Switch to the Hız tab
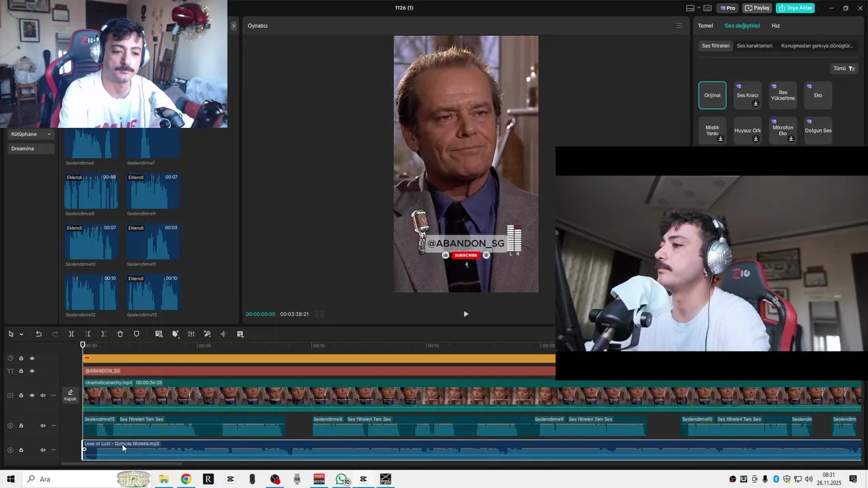868x488 pixels. coord(776,26)
